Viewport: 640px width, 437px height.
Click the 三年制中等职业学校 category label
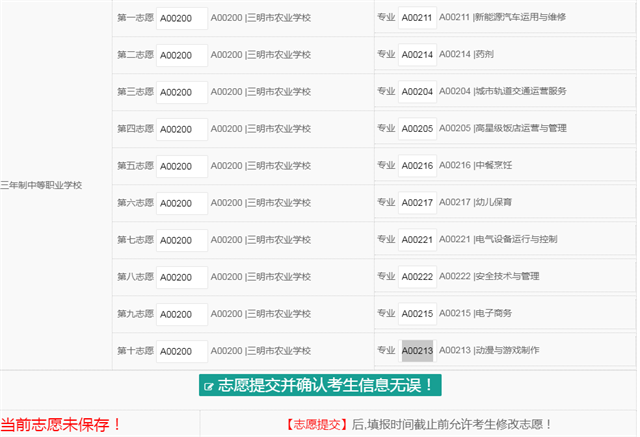(41, 185)
